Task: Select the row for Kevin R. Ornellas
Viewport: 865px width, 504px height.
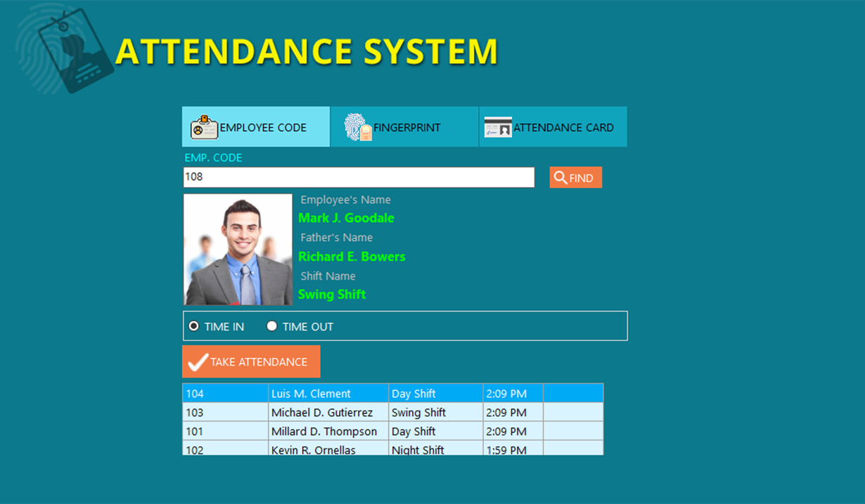Action: [313, 449]
